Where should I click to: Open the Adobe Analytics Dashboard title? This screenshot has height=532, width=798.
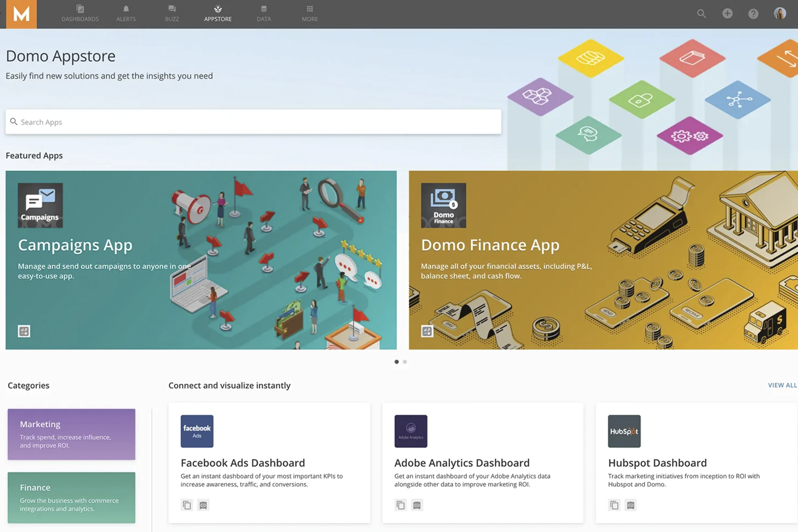tap(462, 463)
